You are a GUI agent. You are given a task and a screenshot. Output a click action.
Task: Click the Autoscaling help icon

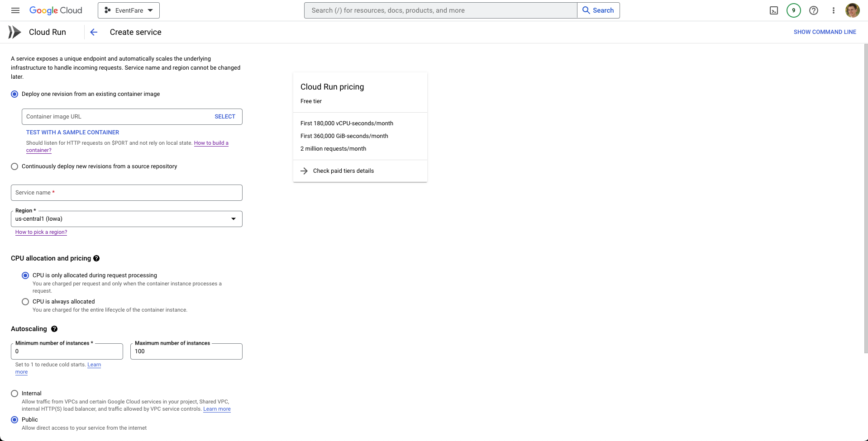click(x=54, y=329)
